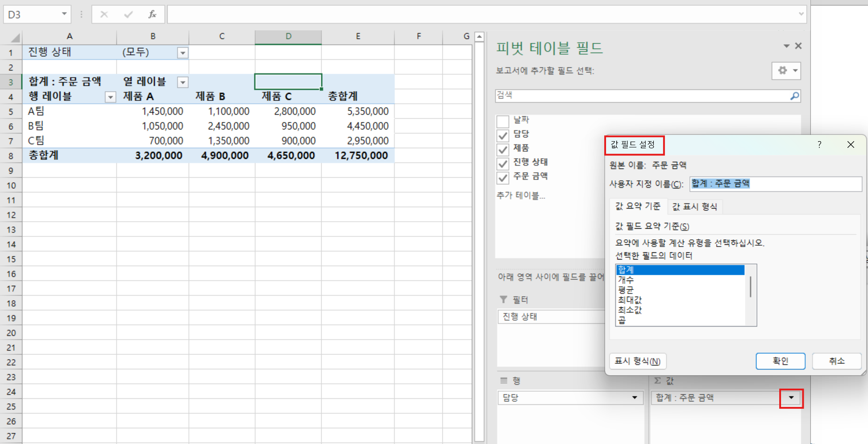The image size is (868, 444).
Task: Click the 표시 형식(N) button
Action: click(637, 361)
